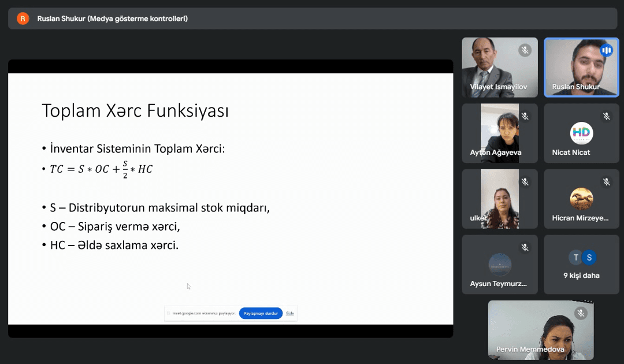Click the 'İnventar Sisteminin Toplam Xərci:' bullet
This screenshot has width=624, height=364.
138,149
